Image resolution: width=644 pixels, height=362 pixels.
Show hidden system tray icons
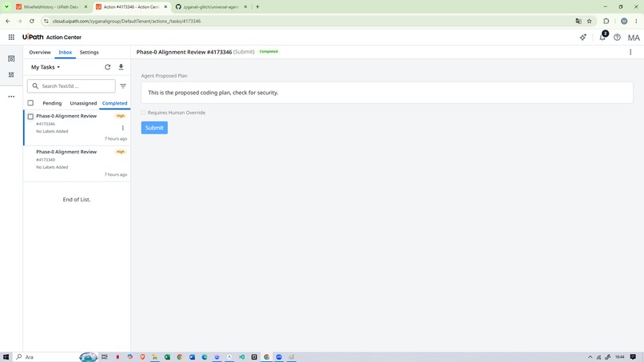pyautogui.click(x=590, y=357)
